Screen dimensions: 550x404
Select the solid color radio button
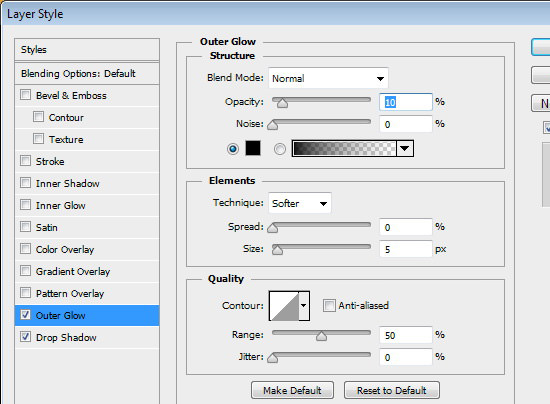tap(233, 149)
